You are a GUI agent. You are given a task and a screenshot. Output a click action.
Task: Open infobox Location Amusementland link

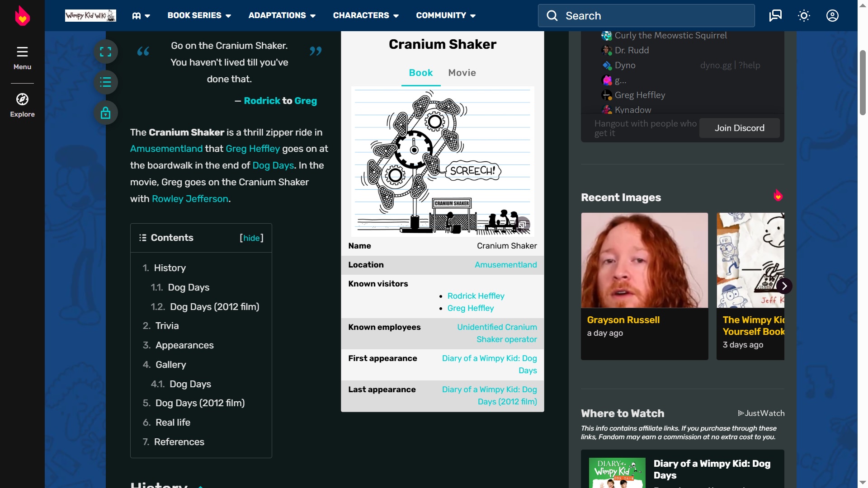[x=505, y=265]
